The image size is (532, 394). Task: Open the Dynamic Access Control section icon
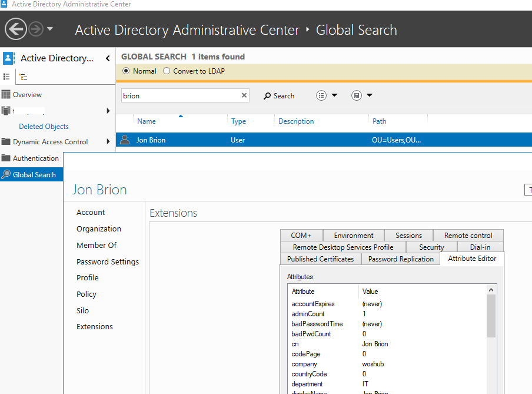(x=6, y=141)
